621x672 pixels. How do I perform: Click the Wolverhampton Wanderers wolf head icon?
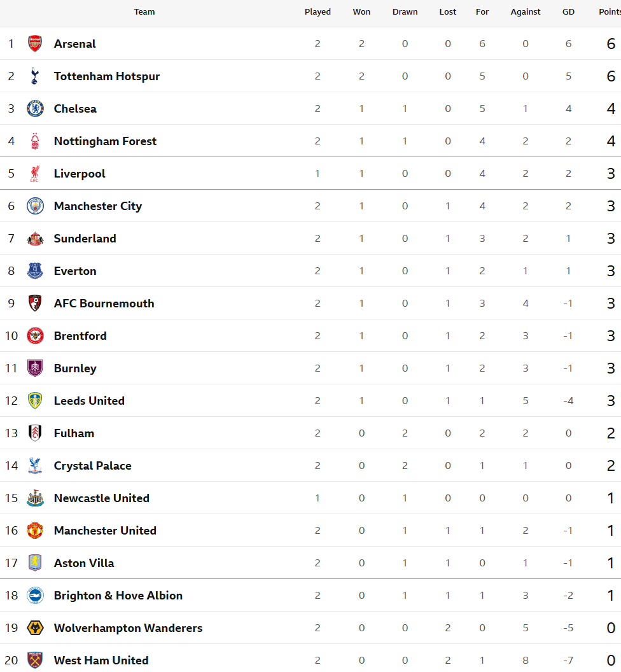[x=35, y=628]
